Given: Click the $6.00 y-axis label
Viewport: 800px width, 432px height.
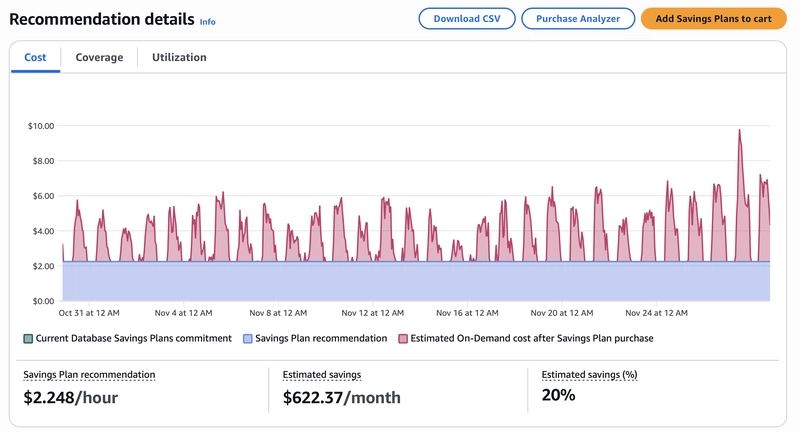Looking at the screenshot, I should [x=43, y=196].
